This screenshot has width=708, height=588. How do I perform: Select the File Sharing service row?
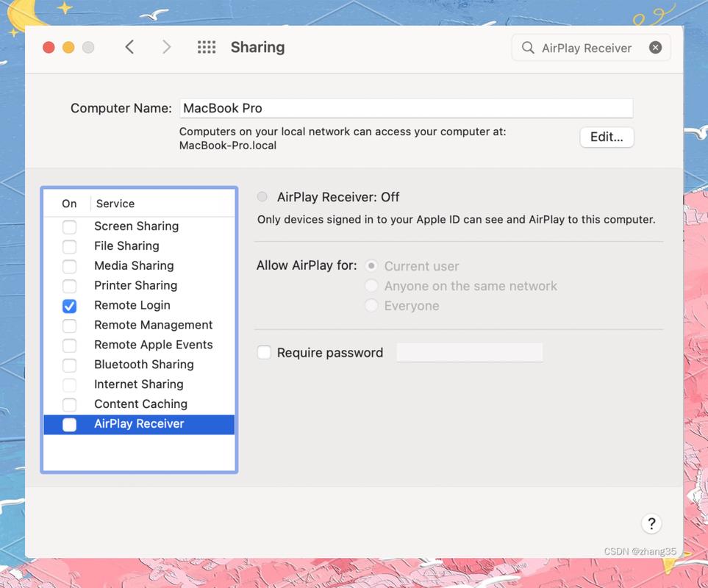coord(139,246)
